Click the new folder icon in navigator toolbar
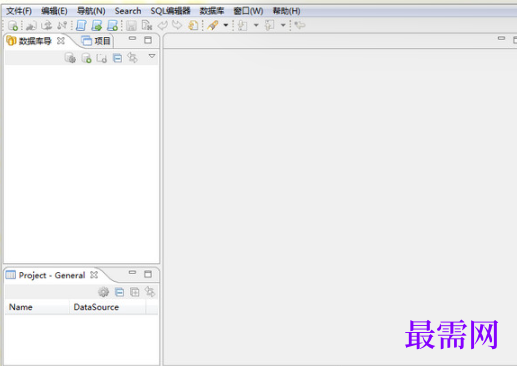This screenshot has height=366, width=517. click(x=102, y=58)
